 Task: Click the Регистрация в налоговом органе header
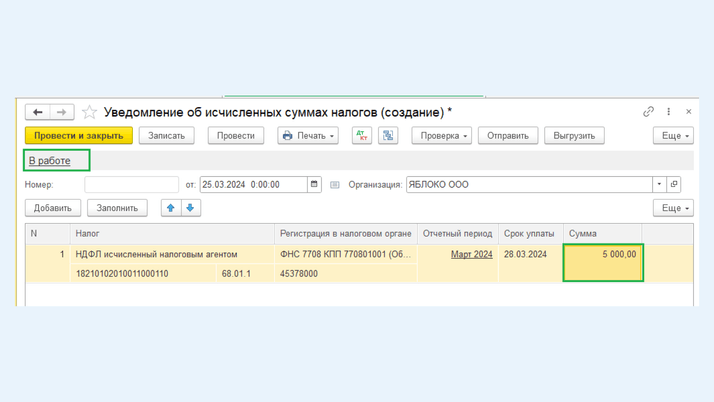pos(346,234)
